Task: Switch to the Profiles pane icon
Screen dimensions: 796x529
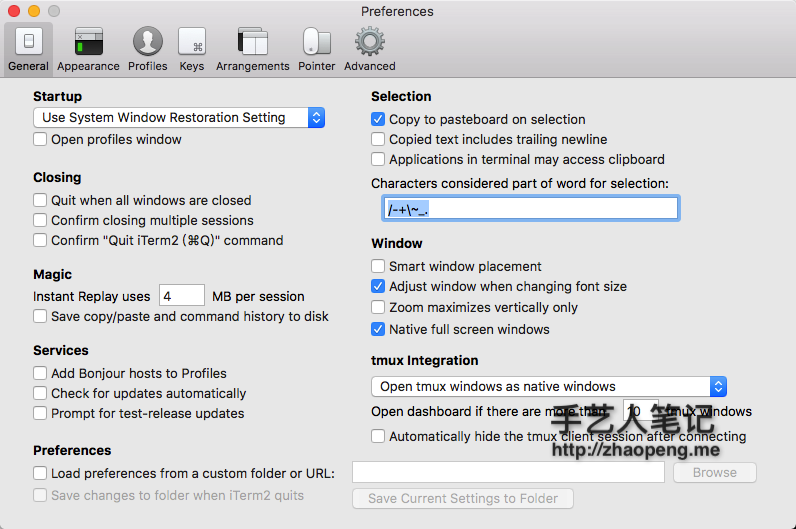Action: (x=147, y=42)
